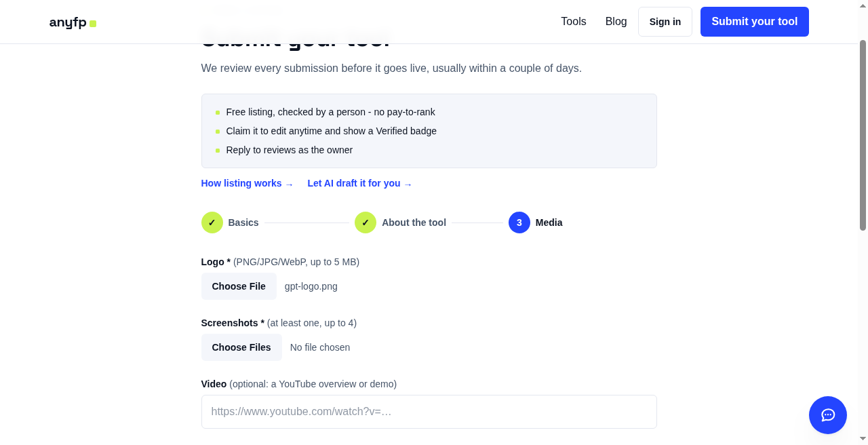Follow the Let AI draft it for you link
Screen dimensions: 868x445
tap(360, 184)
